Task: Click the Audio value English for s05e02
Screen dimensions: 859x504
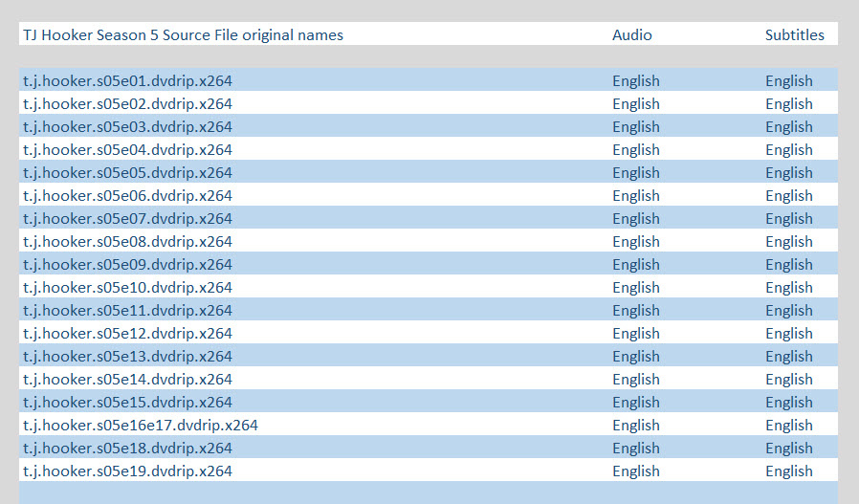Action: tap(635, 104)
